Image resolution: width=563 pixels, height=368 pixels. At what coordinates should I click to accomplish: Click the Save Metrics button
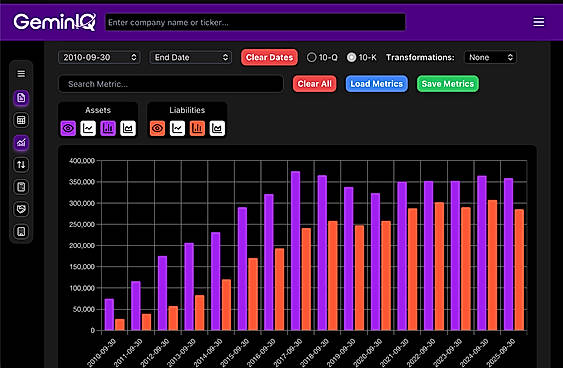448,84
